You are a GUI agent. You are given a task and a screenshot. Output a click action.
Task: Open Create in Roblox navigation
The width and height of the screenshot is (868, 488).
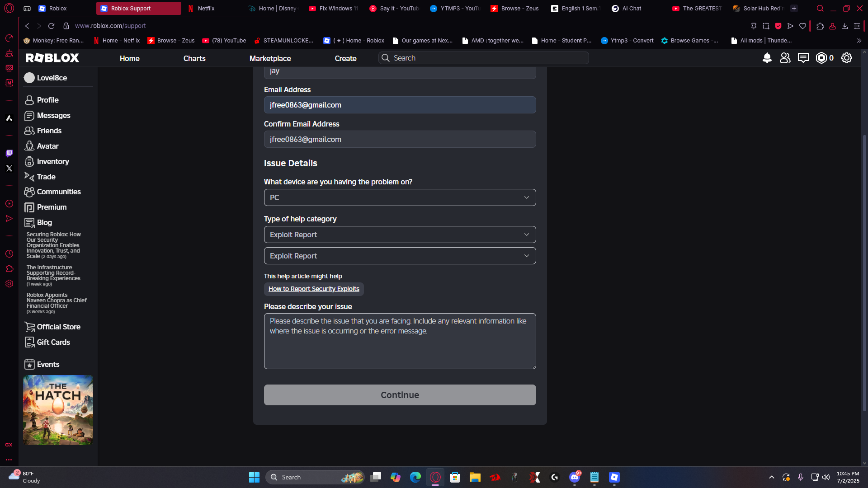tap(346, 58)
